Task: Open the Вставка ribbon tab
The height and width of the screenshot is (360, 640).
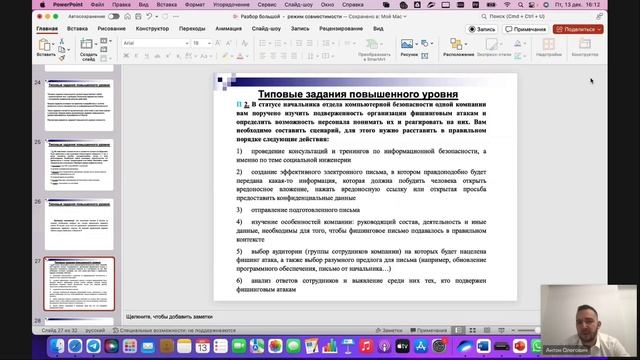Action: tap(77, 29)
